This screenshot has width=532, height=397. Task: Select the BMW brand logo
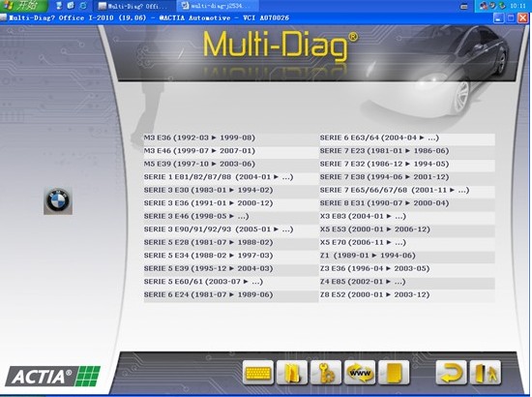[58, 200]
